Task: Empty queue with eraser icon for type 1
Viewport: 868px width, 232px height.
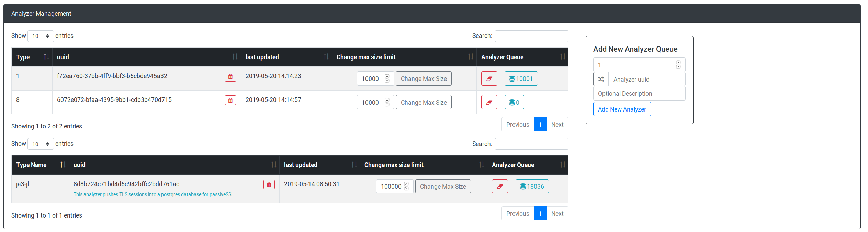Action: 489,79
